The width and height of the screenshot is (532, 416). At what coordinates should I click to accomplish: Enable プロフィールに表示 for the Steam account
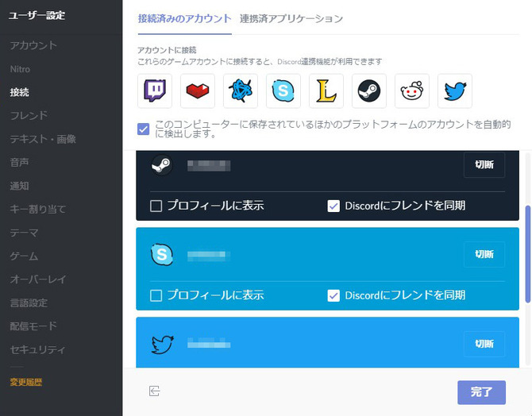click(x=156, y=206)
